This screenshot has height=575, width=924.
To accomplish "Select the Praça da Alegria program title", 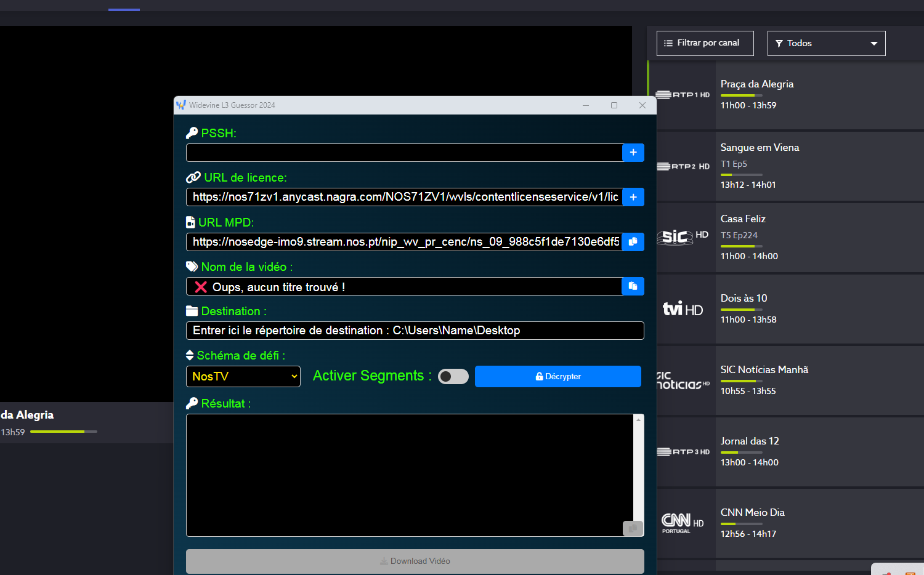I will [x=757, y=84].
